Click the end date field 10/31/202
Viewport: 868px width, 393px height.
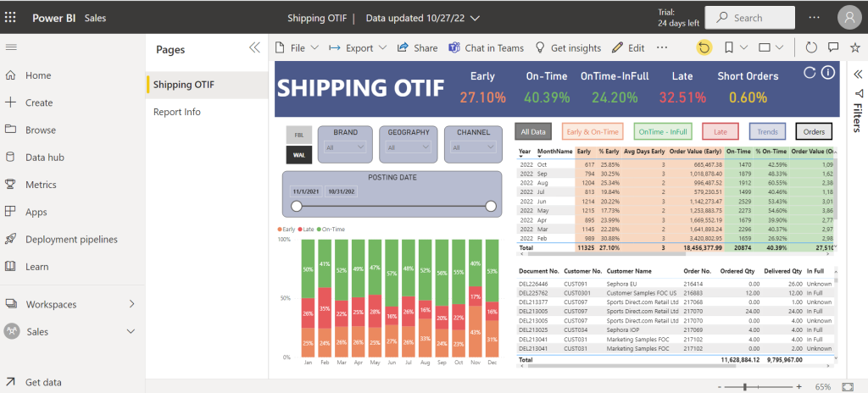(x=341, y=191)
